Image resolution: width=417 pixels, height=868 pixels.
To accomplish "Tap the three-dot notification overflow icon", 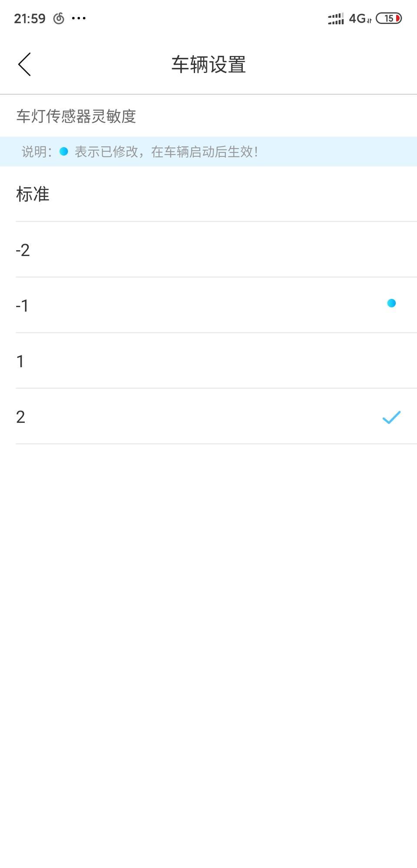I will [x=79, y=18].
